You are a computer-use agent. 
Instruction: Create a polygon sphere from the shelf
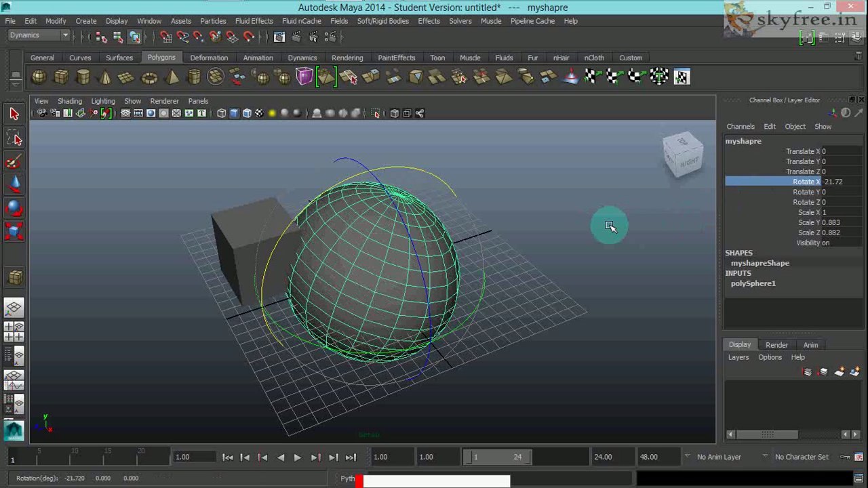(x=39, y=77)
